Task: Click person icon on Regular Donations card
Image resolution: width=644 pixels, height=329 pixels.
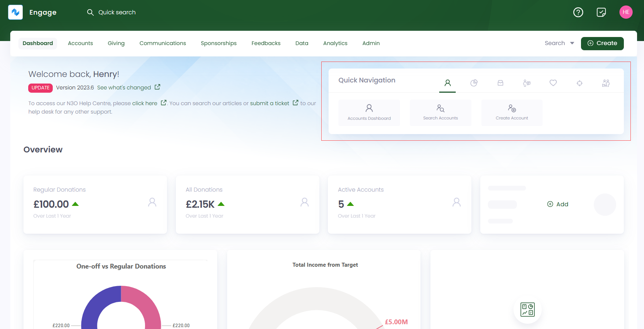Action: 152,202
